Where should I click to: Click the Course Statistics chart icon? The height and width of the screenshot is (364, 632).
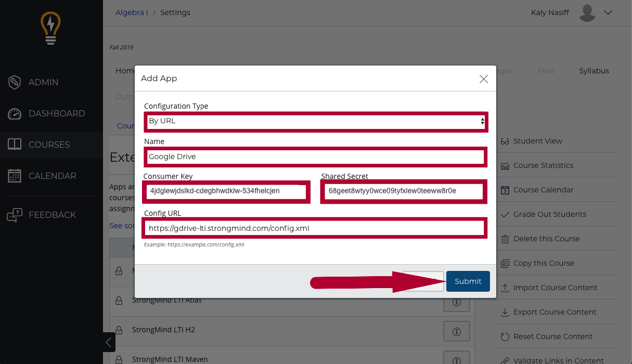tap(505, 165)
